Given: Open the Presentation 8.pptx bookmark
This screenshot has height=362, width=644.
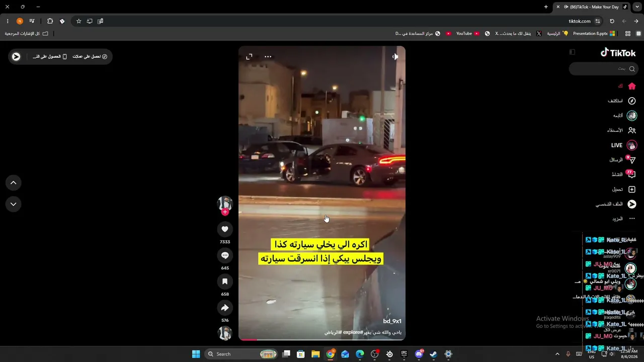Looking at the screenshot, I should pos(594,34).
